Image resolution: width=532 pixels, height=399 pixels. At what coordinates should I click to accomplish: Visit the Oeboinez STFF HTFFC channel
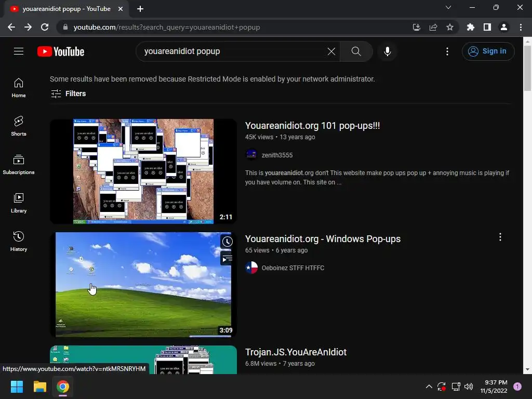293,268
